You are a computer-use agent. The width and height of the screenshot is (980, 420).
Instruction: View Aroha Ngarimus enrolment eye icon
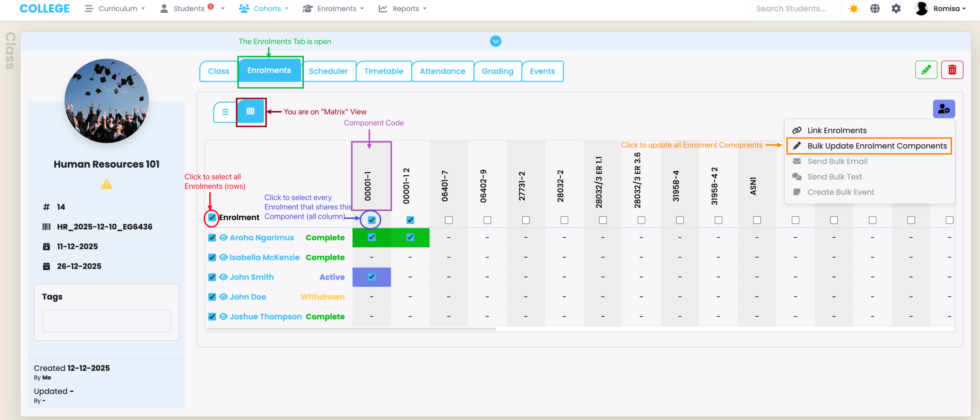pyautogui.click(x=224, y=237)
